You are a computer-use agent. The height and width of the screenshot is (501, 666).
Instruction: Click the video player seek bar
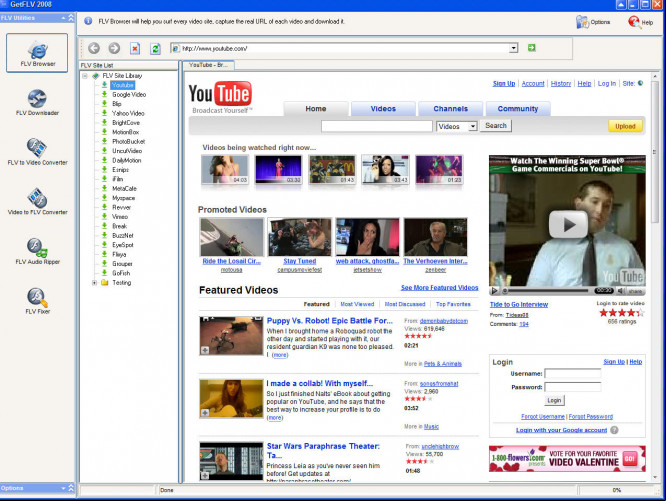[547, 291]
